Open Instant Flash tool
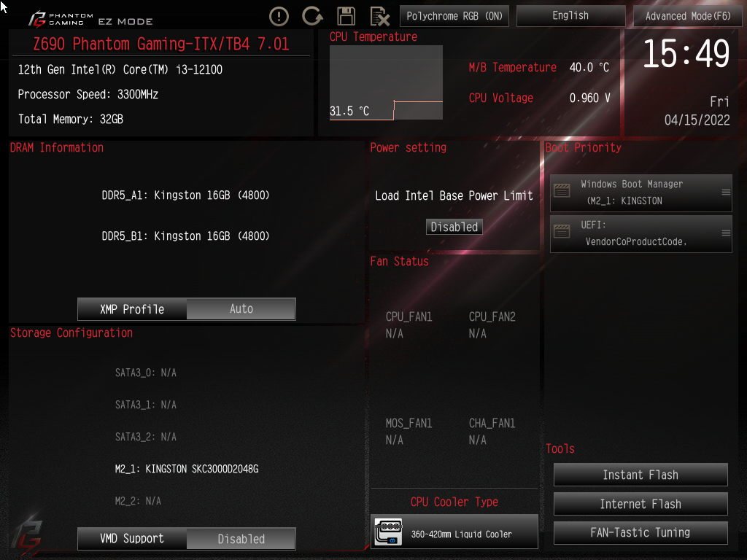747x560 pixels. pos(640,475)
